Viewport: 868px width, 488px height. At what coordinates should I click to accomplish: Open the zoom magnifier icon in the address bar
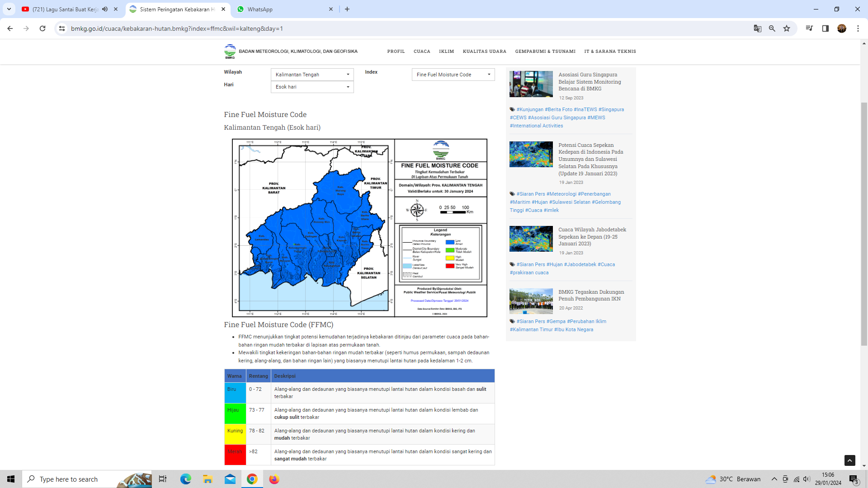click(x=772, y=28)
